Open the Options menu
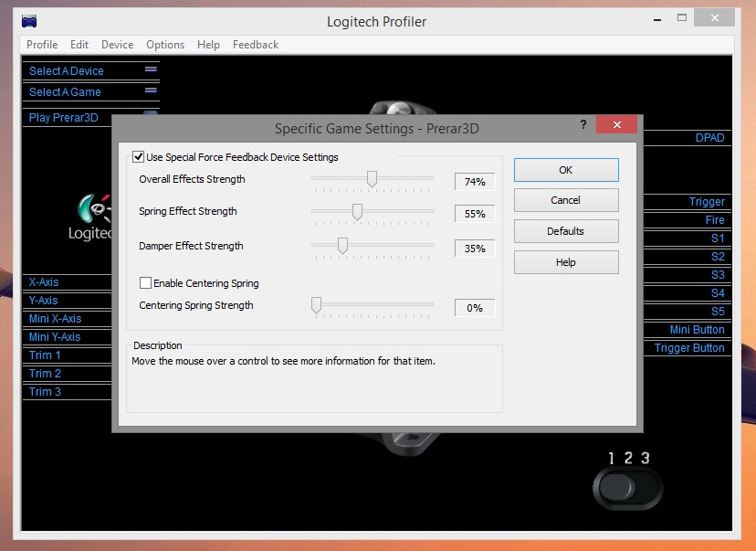 click(165, 45)
